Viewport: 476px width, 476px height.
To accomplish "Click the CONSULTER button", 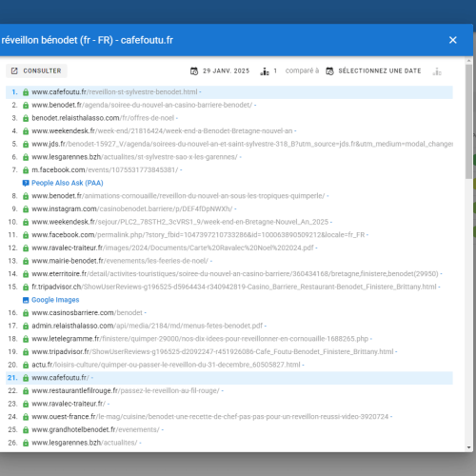I will point(36,70).
